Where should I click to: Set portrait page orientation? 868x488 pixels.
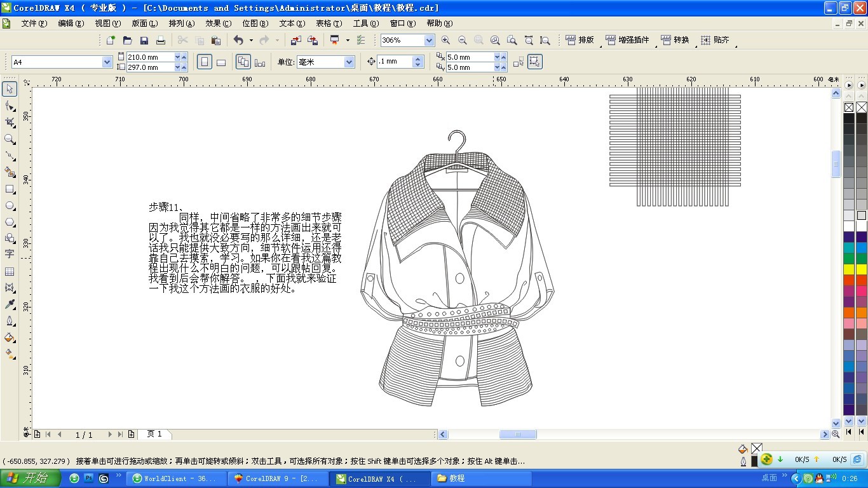point(205,62)
